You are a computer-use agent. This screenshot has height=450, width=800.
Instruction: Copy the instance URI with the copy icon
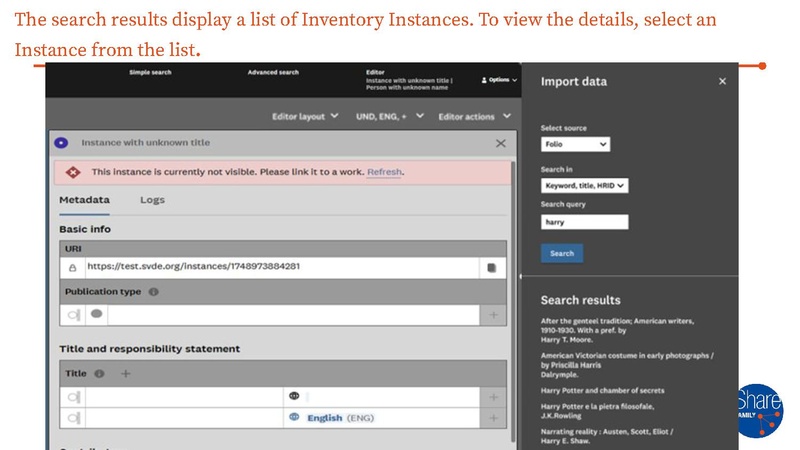491,267
